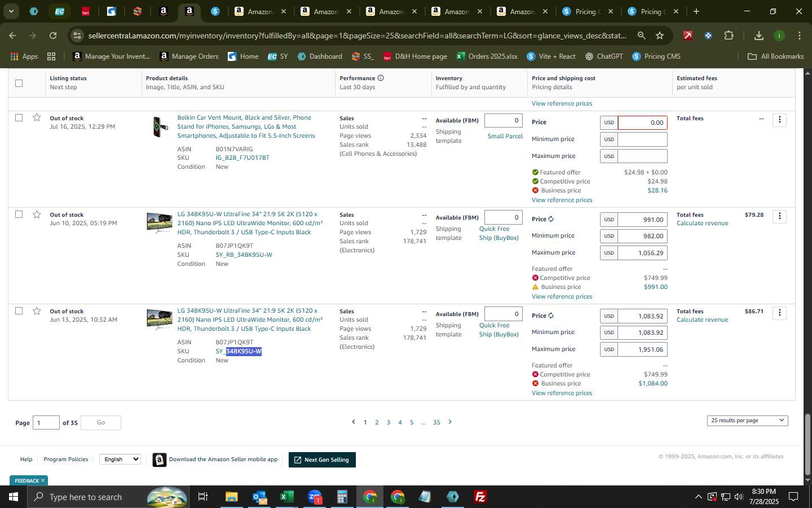This screenshot has width=812, height=508.
Task: Open Task View icon on taskbar
Action: pyautogui.click(x=203, y=497)
